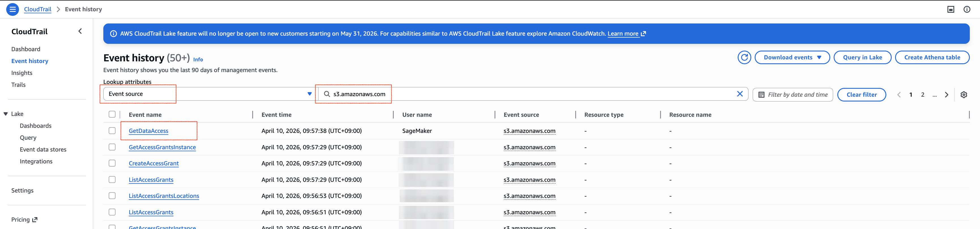Open the Dashboard sidebar item
This screenshot has width=980, height=229.
pyautogui.click(x=26, y=49)
